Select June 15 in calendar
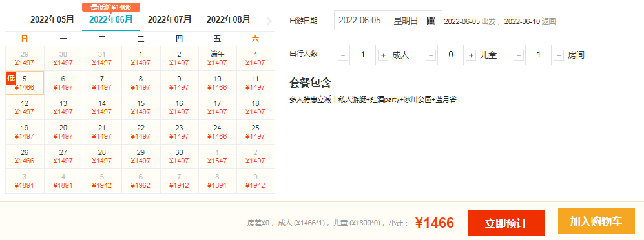This screenshot has width=644, height=240. point(140,108)
